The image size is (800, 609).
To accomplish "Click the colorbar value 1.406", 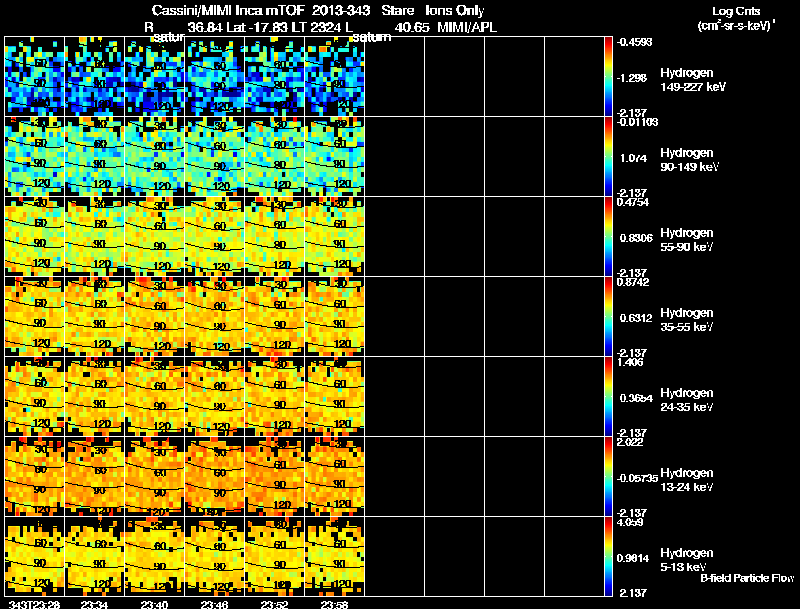I will (630, 363).
